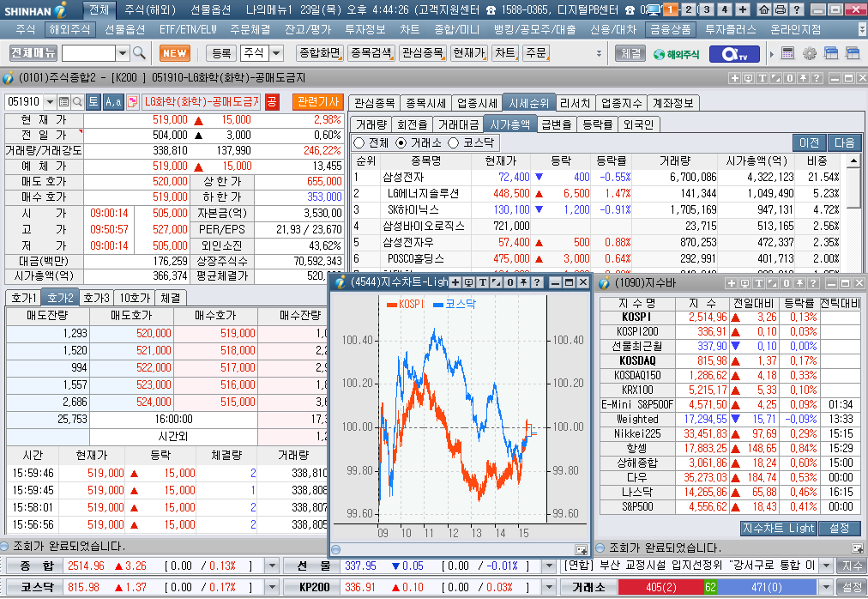Click the plus icon in 지수바 window title bar
This screenshot has width=868, height=599.
[732, 283]
